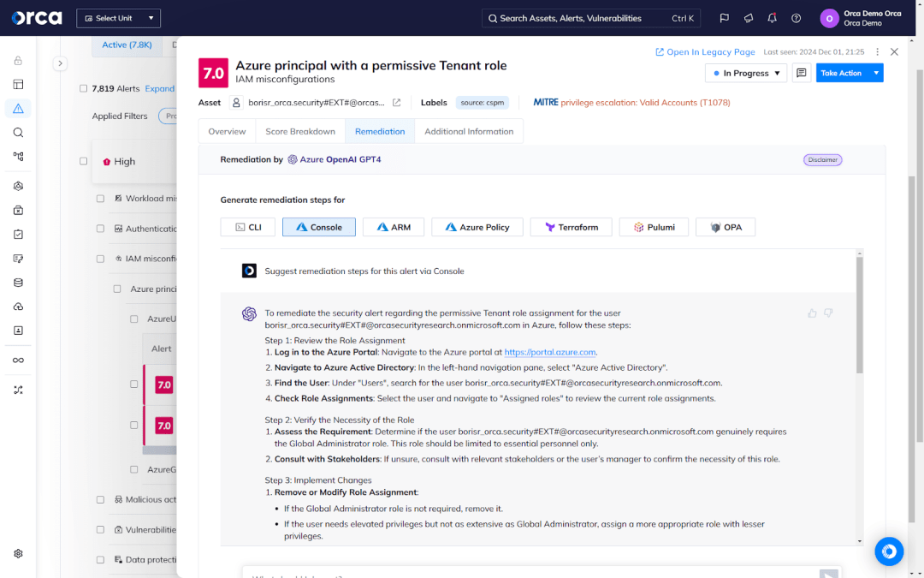Click the search assets input field
The image size is (924, 578).
[x=591, y=18]
